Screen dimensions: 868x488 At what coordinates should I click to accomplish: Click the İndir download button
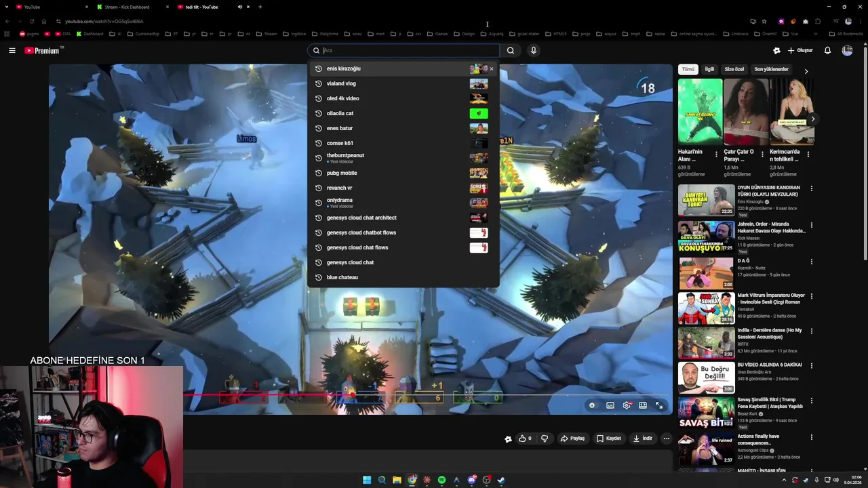pyautogui.click(x=642, y=439)
